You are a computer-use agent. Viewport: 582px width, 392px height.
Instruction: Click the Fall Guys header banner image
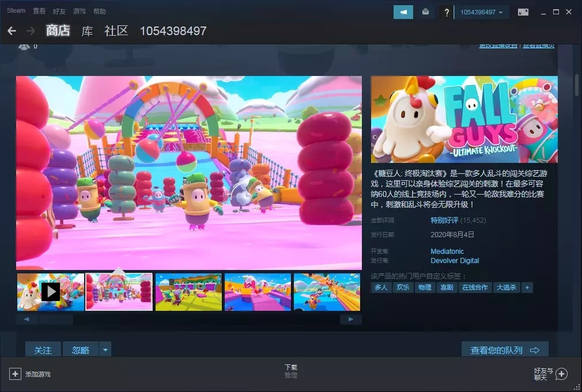464,119
